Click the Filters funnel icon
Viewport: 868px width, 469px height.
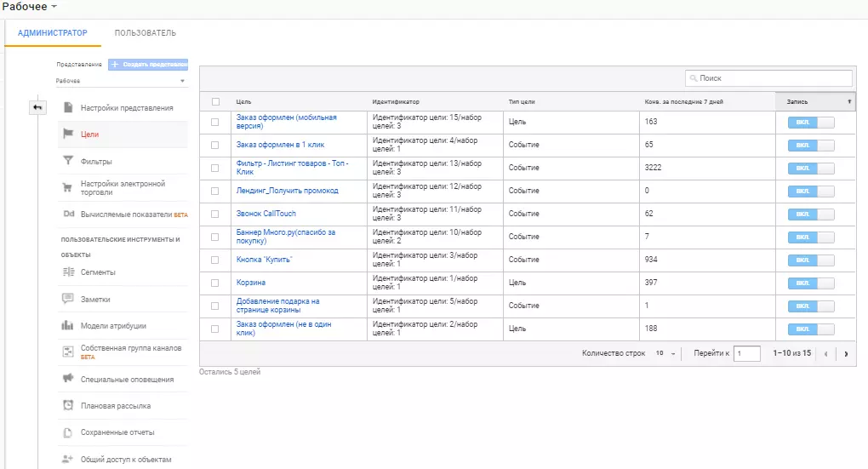(x=68, y=161)
